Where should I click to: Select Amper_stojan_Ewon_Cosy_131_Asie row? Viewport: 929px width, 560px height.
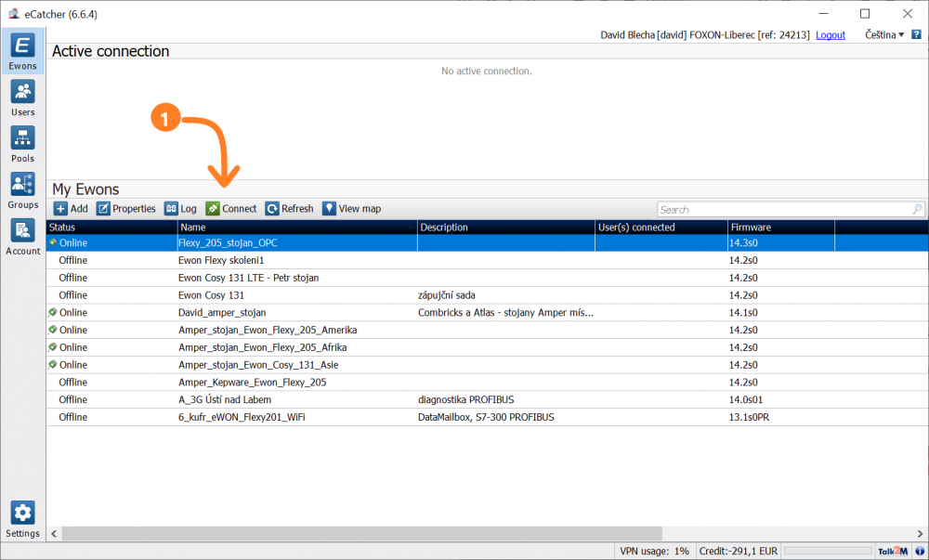pyautogui.click(x=487, y=365)
